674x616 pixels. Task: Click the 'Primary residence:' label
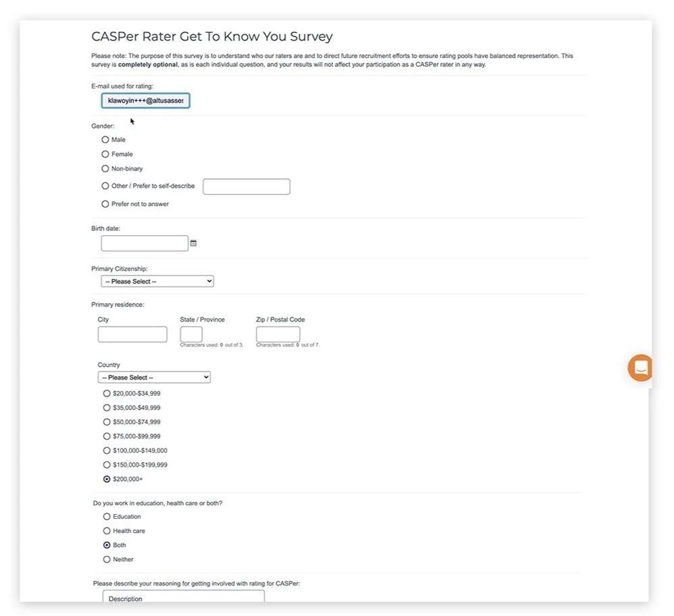click(118, 305)
